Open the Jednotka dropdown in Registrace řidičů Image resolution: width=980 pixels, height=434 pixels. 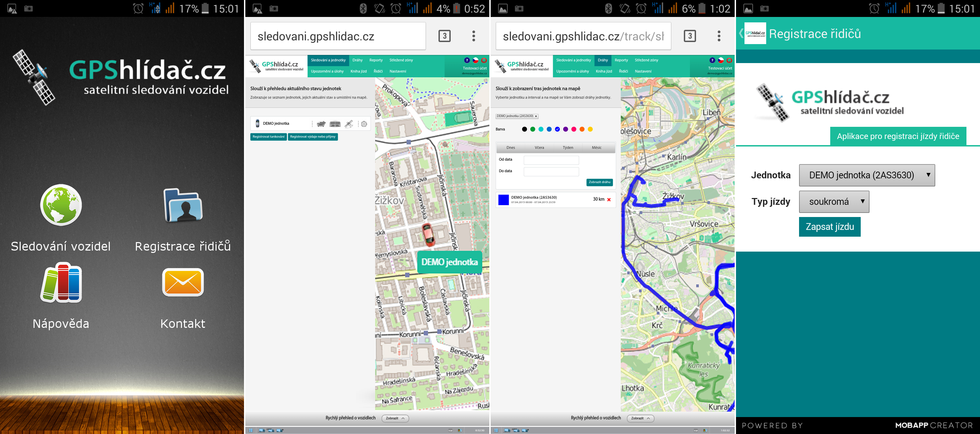pyautogui.click(x=866, y=175)
